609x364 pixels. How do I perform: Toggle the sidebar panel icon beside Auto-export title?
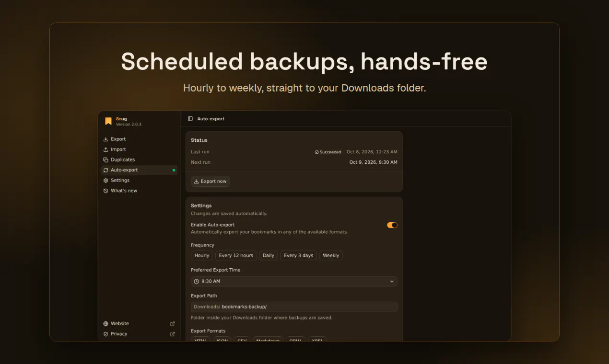click(190, 119)
